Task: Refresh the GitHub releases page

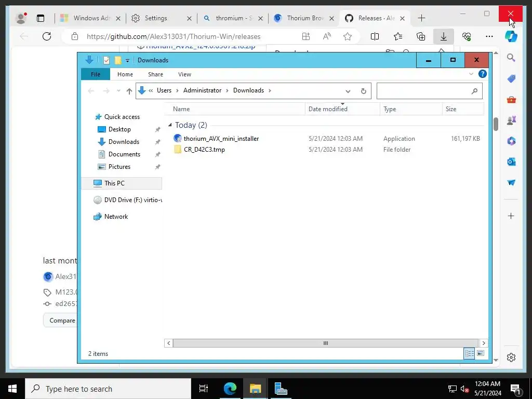Action: pos(47,36)
